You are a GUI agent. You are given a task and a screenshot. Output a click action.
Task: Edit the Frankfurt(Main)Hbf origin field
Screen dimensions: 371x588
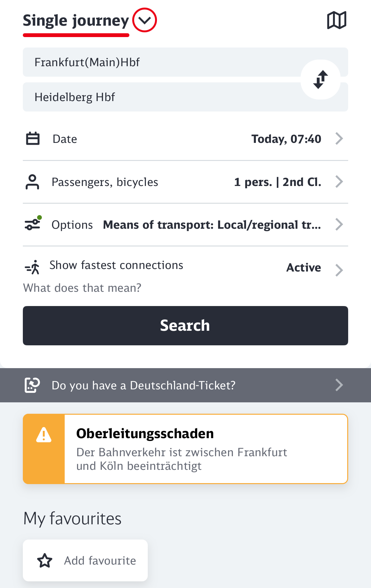[x=159, y=62]
